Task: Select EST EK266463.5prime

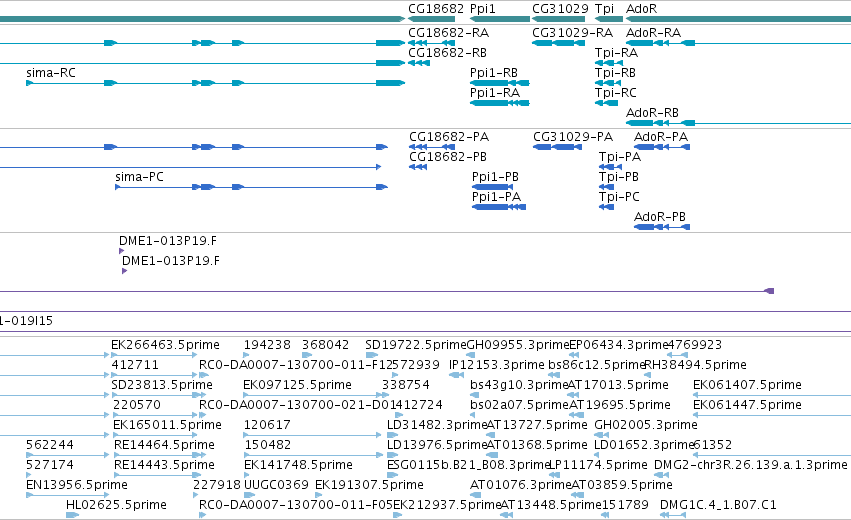Action: tap(165, 345)
